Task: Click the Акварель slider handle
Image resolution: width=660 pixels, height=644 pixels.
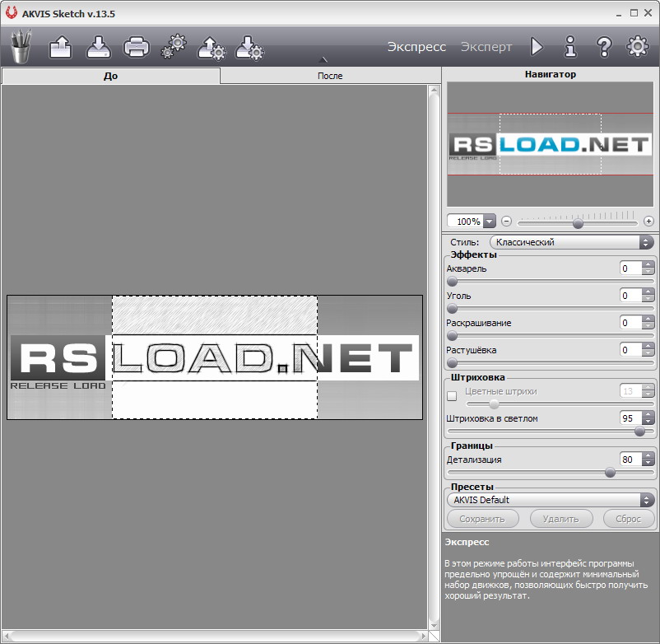Action: 452,282
